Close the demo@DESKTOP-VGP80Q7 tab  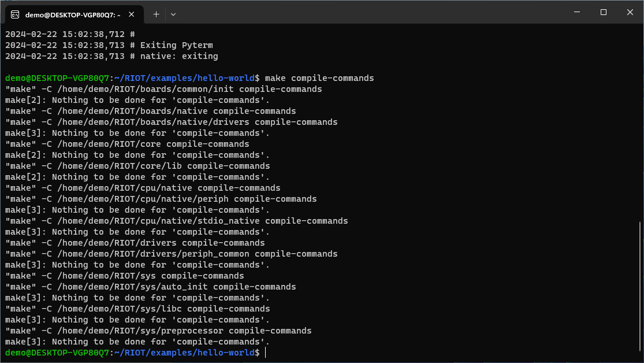(131, 14)
